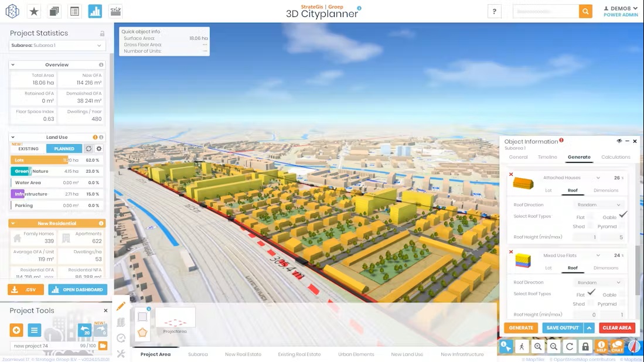
Task: Open project folder icon next to name
Action: pyautogui.click(x=103, y=346)
